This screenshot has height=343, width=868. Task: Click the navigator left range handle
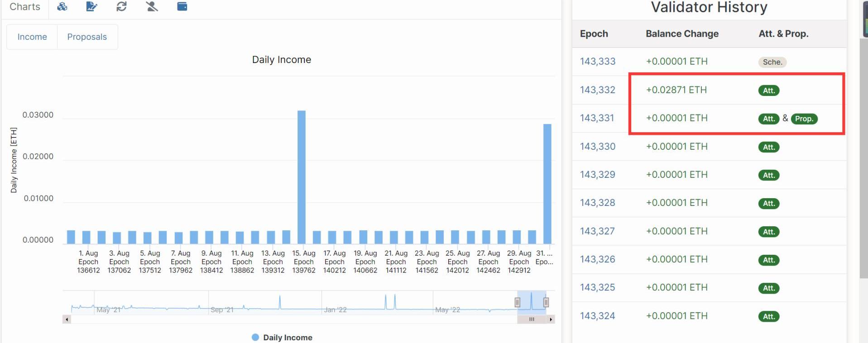click(x=518, y=302)
